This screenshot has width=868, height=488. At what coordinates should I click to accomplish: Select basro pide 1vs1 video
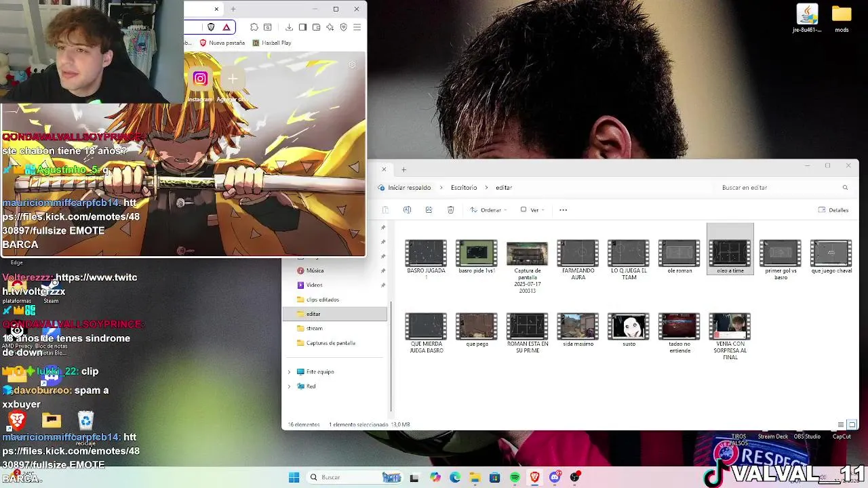(477, 257)
